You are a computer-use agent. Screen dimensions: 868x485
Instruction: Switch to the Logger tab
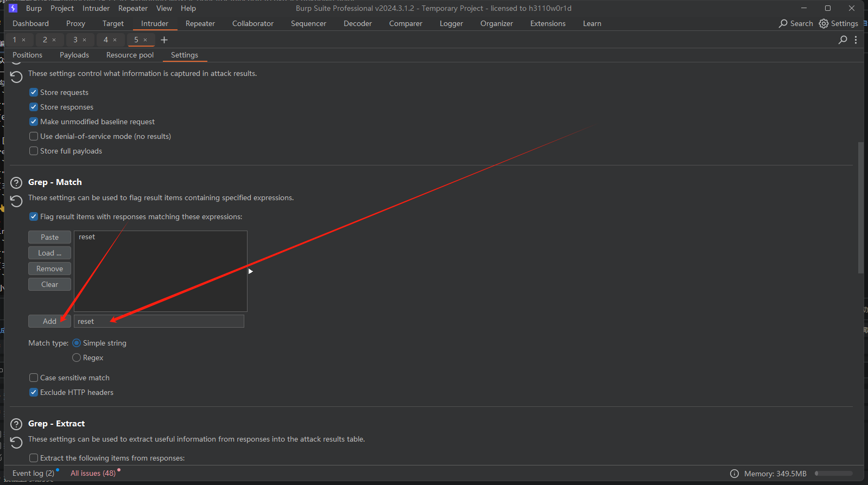(x=451, y=23)
